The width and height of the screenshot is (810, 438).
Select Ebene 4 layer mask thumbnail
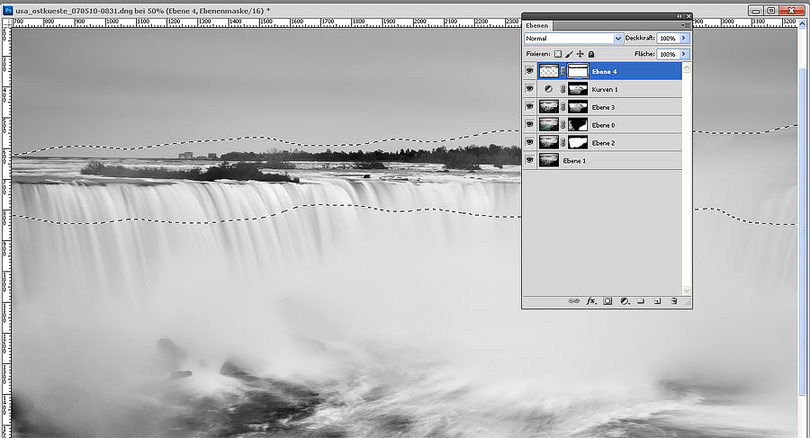tap(578, 71)
